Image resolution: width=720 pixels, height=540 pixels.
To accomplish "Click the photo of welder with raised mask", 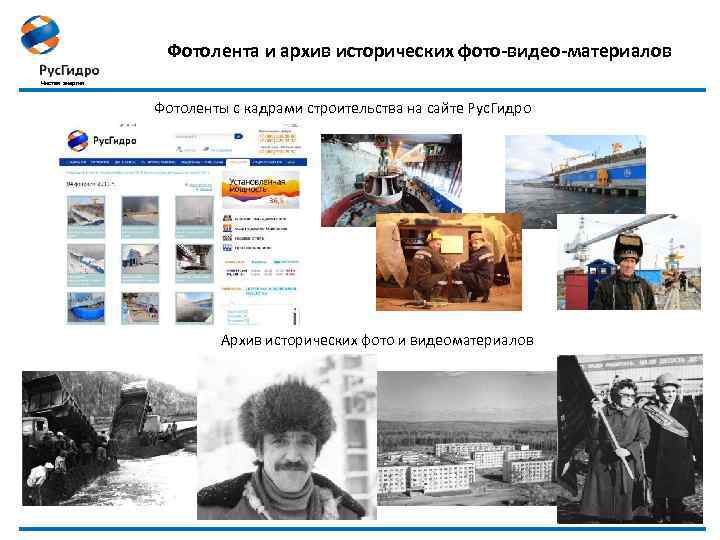I will coord(629,262).
